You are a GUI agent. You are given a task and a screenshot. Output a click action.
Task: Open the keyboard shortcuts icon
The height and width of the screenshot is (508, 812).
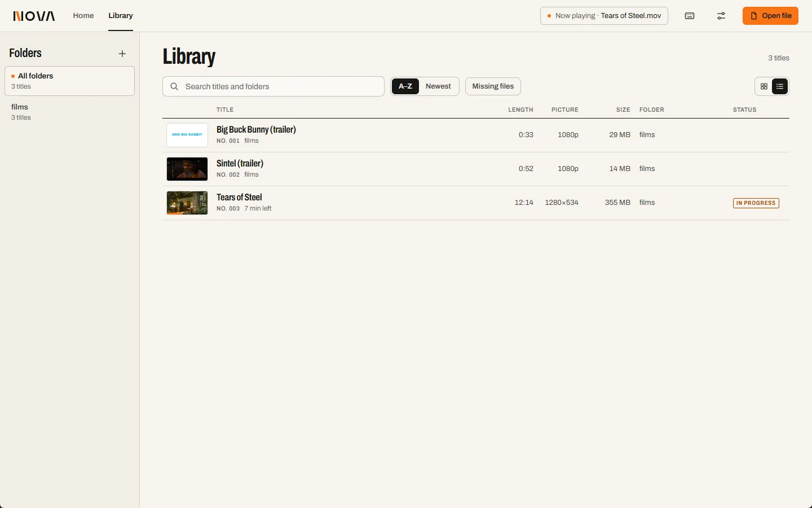690,16
